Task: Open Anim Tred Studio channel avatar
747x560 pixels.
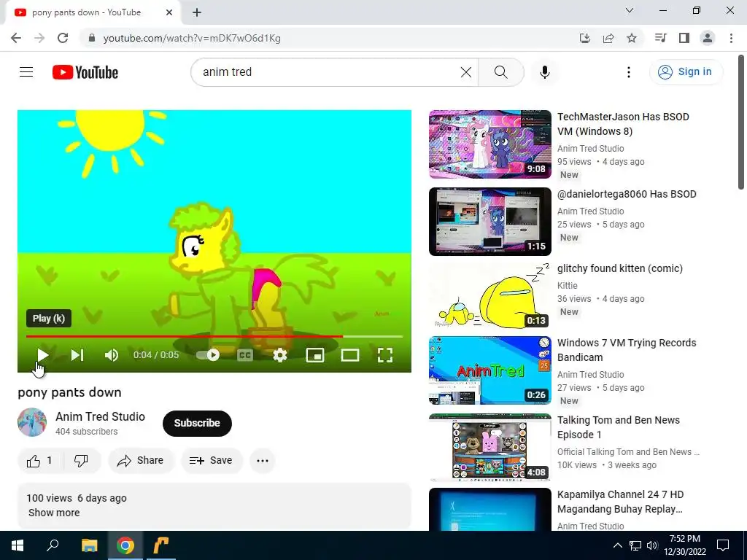Action: click(x=32, y=422)
